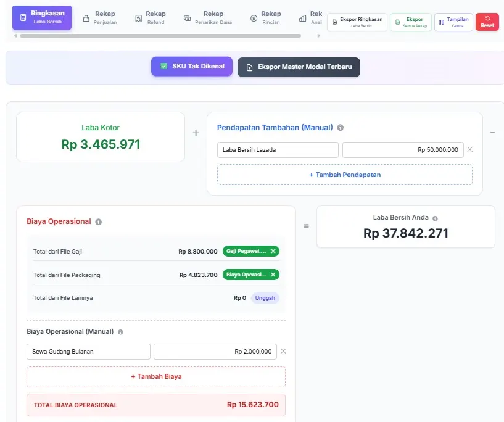Click the Tambah Pendapatan button

[344, 175]
